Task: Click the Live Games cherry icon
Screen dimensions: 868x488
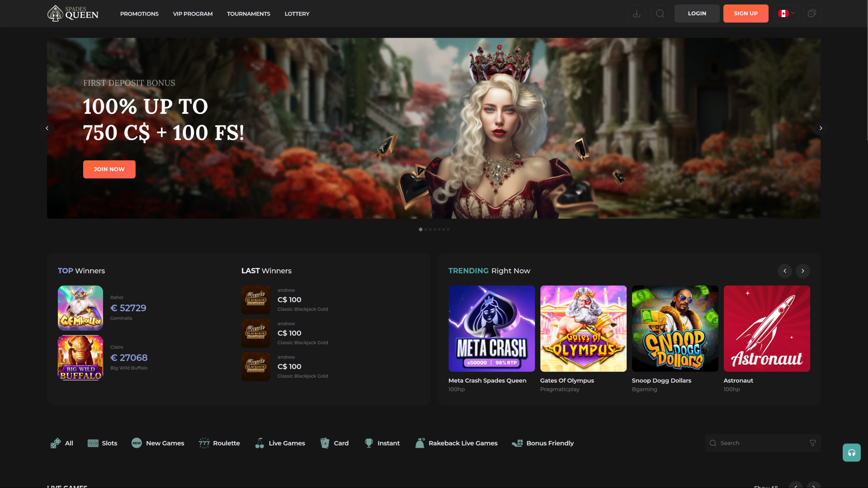Action: pos(259,443)
